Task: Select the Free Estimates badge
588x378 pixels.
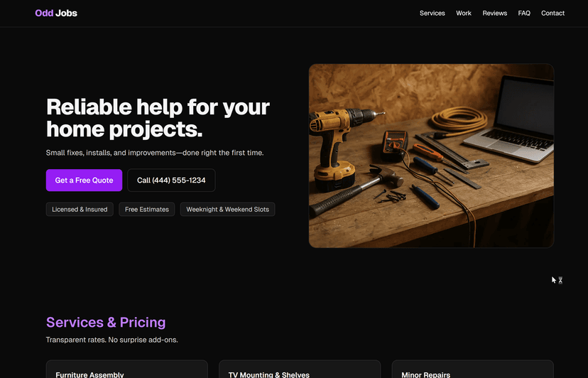Action: [x=147, y=210]
